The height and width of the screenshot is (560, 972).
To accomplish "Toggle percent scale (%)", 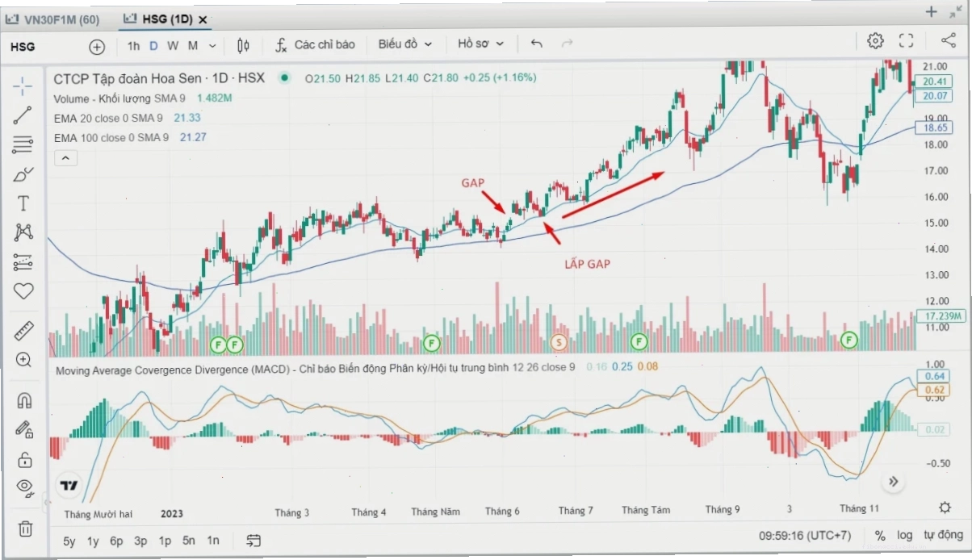I will point(880,535).
